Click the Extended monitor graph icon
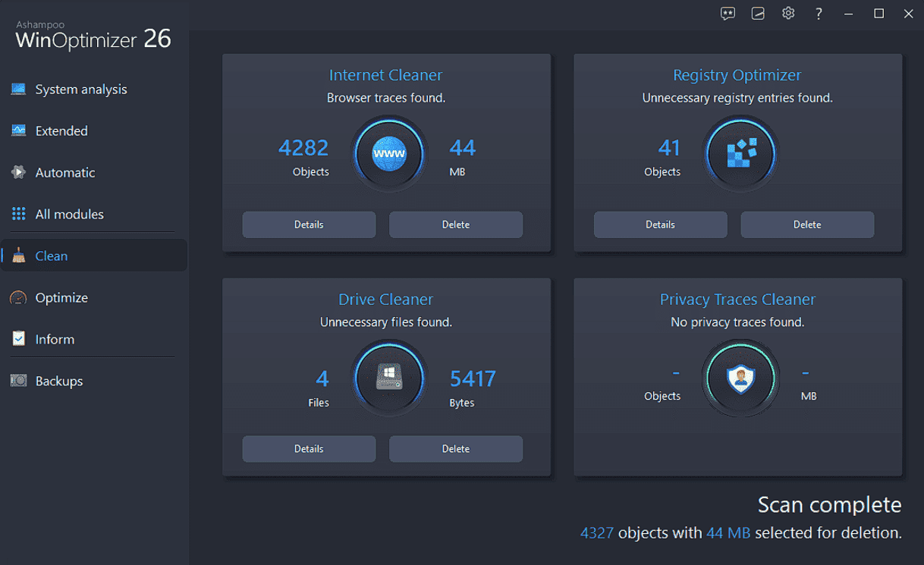This screenshot has width=924, height=565. coord(18,131)
